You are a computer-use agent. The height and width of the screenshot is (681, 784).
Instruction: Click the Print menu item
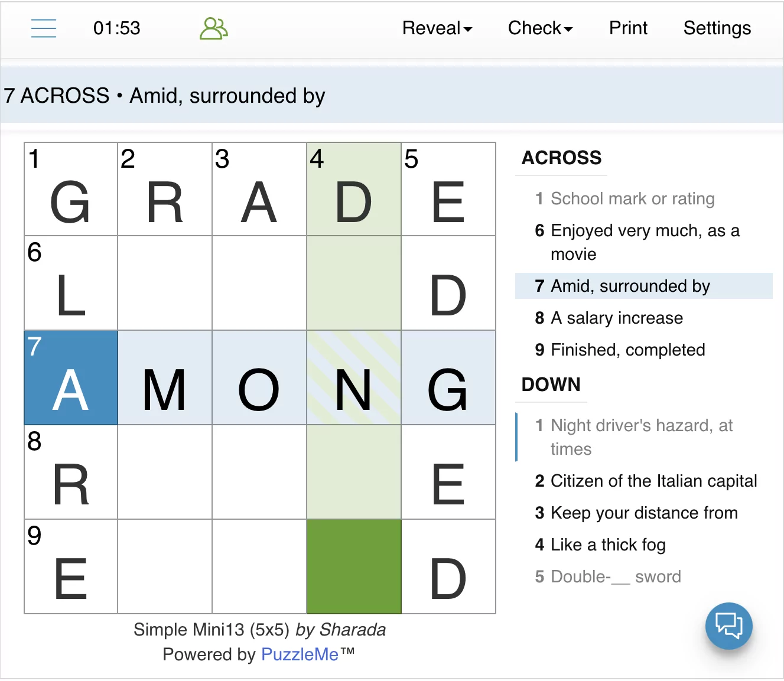(628, 28)
